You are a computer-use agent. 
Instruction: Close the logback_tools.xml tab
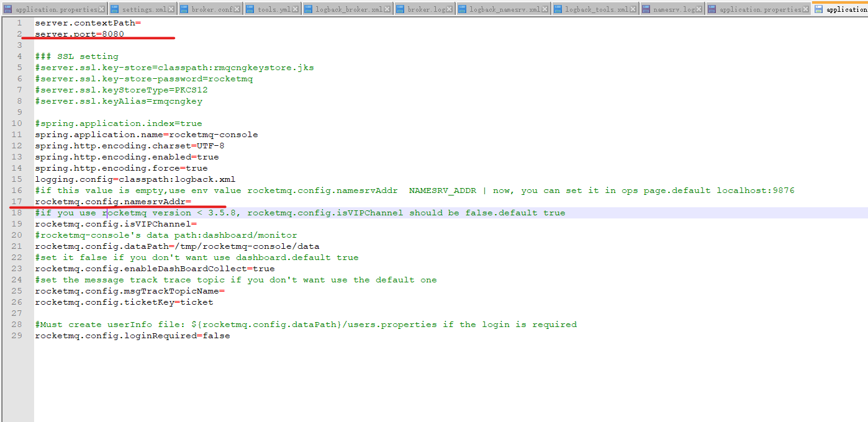tap(634, 9)
